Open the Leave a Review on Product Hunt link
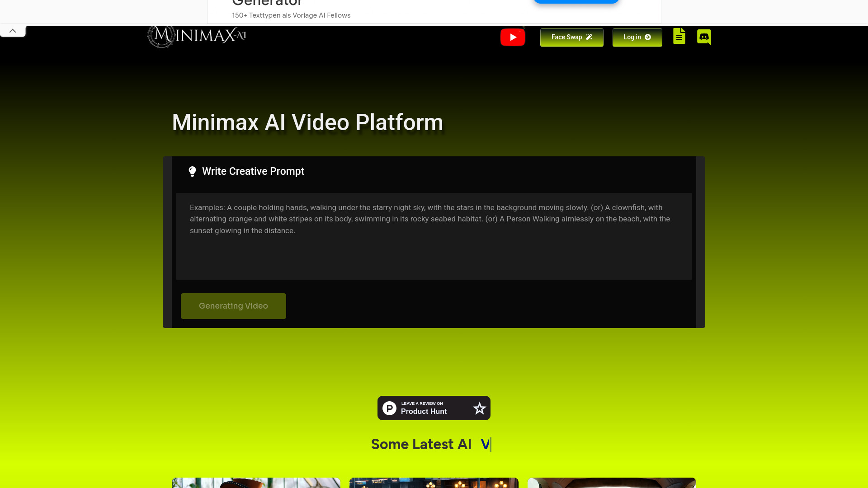The image size is (868, 488). (x=434, y=408)
